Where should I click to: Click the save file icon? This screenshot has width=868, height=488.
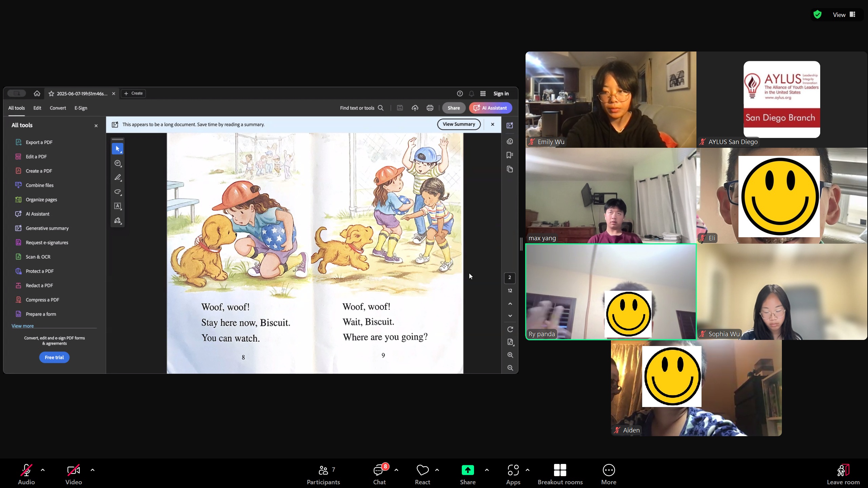coord(400,108)
